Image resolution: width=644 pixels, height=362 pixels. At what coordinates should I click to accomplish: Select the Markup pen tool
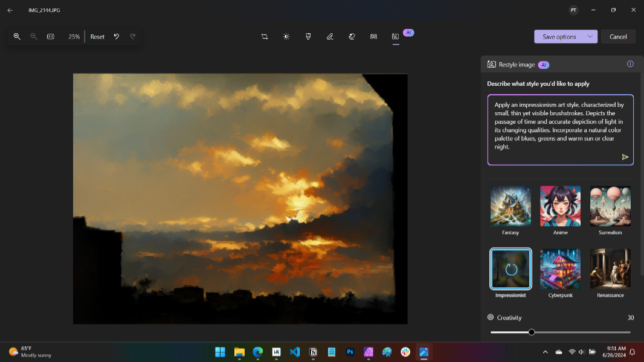click(330, 37)
